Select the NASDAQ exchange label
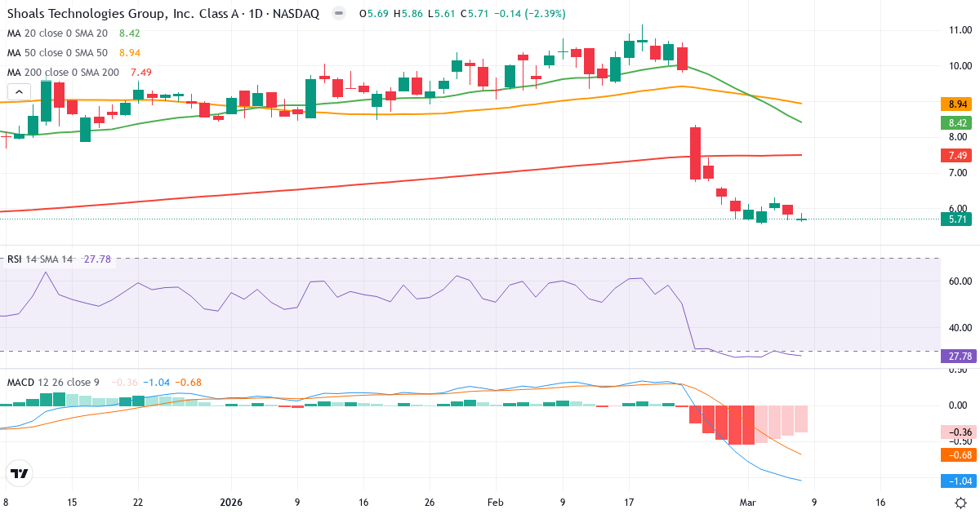This screenshot has width=980, height=514. pyautogui.click(x=297, y=14)
